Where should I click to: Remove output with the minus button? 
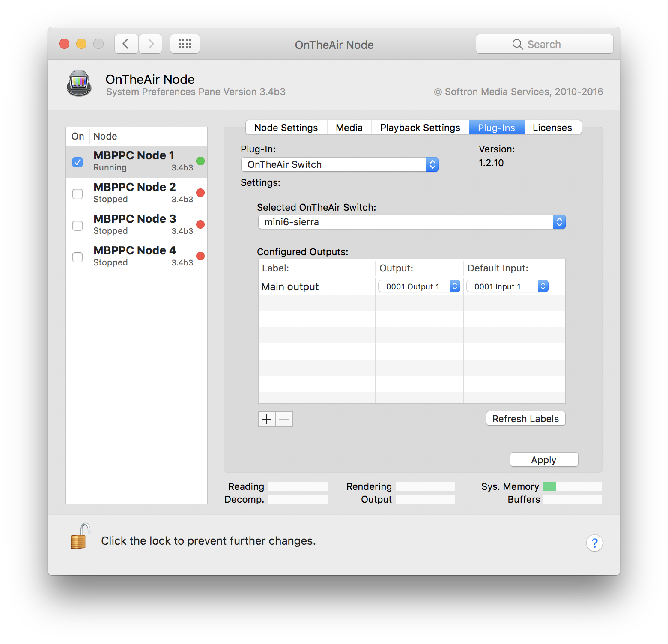[284, 419]
